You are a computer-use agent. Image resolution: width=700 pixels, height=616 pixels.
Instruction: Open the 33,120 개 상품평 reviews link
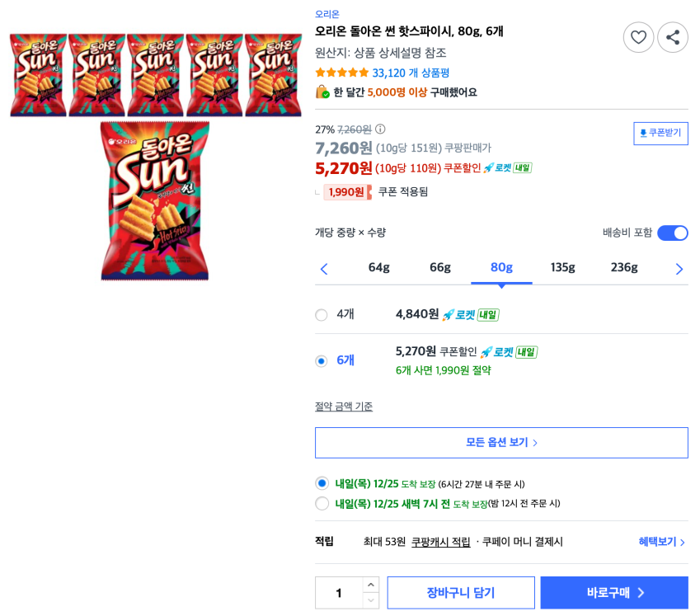[x=411, y=73]
